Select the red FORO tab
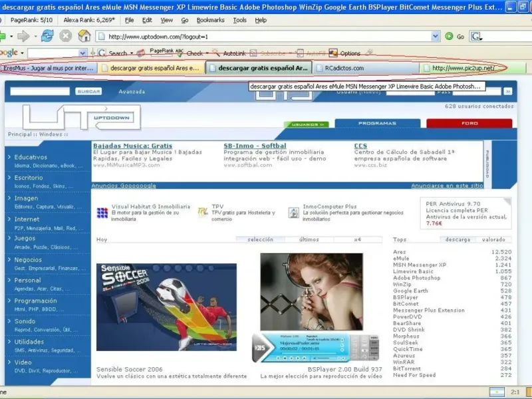The image size is (532, 399). click(469, 123)
